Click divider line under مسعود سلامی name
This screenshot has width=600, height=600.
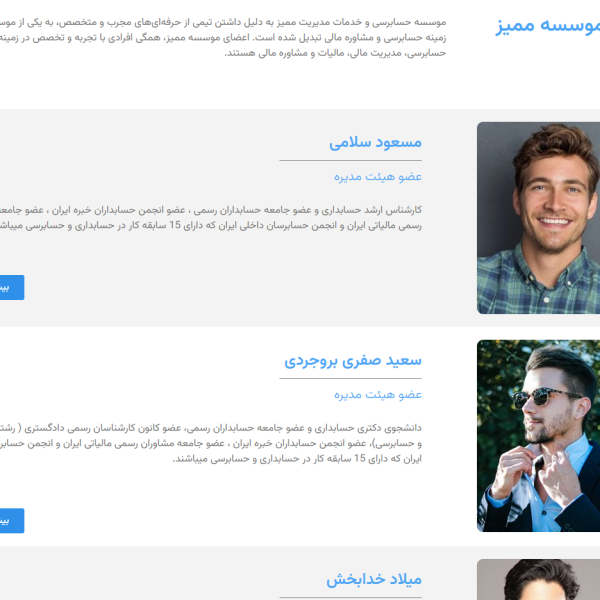click(x=351, y=160)
